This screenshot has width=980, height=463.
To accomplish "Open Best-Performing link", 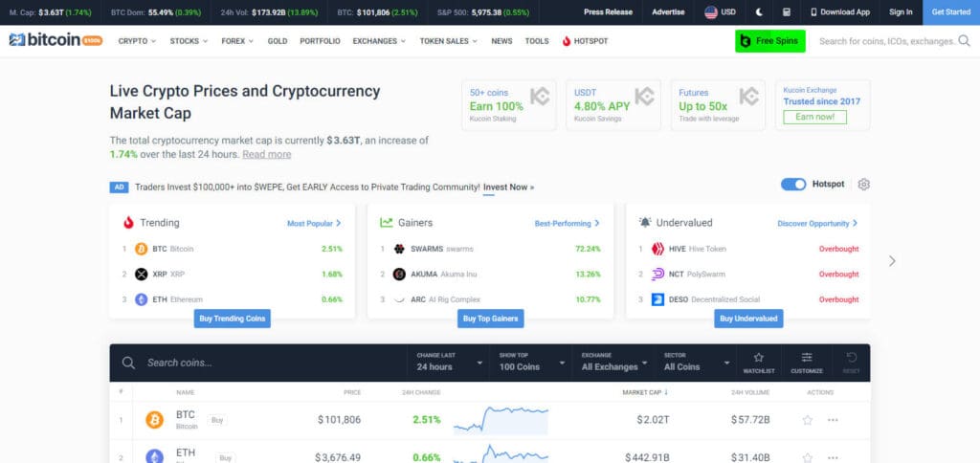I will point(567,223).
